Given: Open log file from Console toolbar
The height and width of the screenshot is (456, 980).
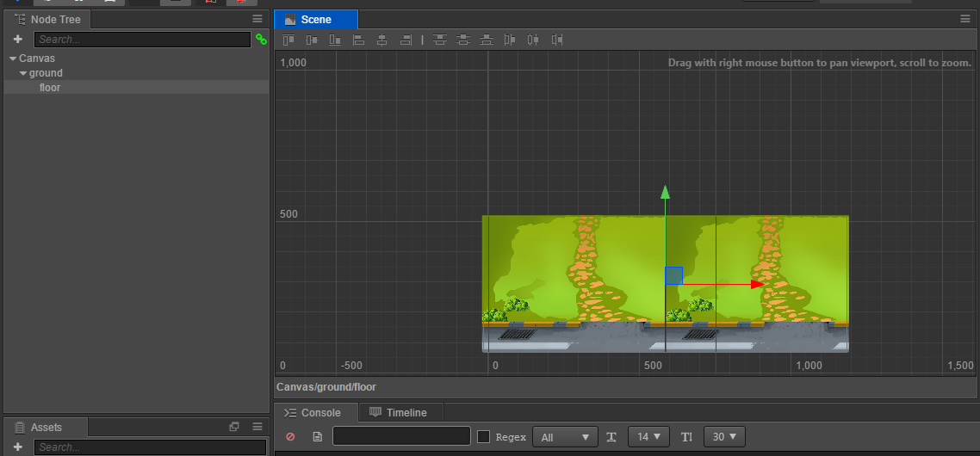Looking at the screenshot, I should pos(318,436).
